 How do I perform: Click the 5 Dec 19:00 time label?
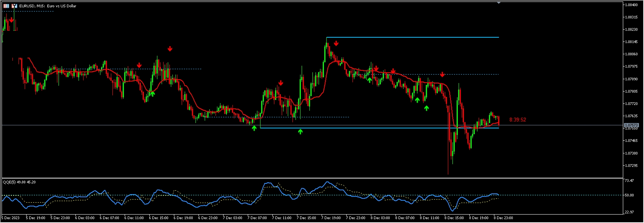coord(36,218)
